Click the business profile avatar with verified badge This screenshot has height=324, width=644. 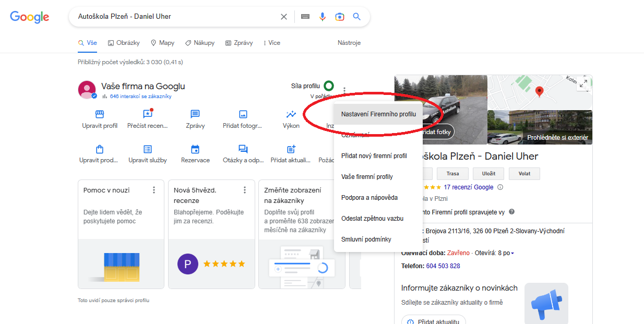(x=87, y=90)
